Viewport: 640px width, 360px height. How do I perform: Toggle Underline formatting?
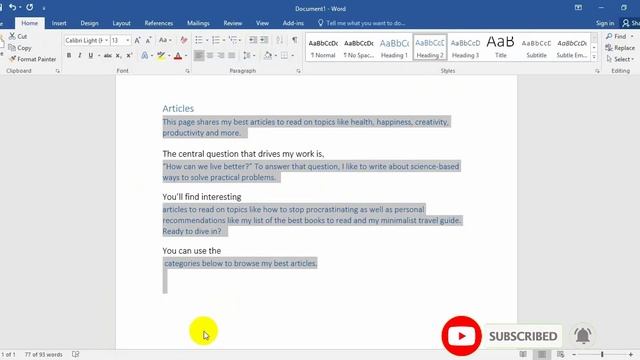[x=90, y=56]
